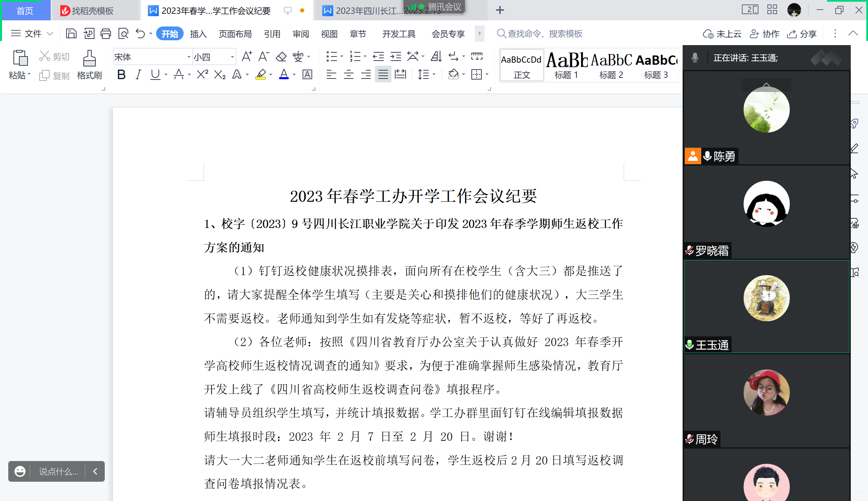This screenshot has height=501, width=868.
Task: Click the paragraph shading fill icon
Action: pyautogui.click(x=453, y=74)
